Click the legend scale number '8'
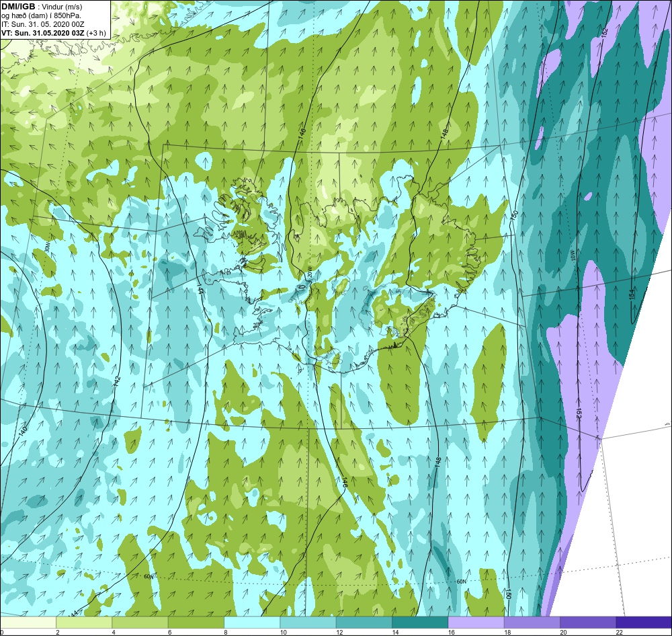 pos(226,632)
